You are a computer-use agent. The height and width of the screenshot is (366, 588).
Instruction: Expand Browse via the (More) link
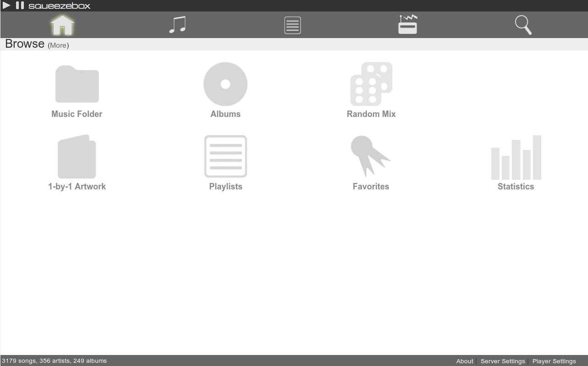[58, 45]
